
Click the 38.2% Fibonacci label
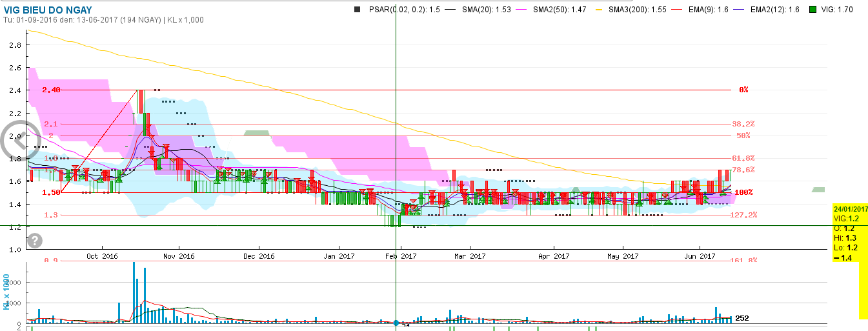coord(743,124)
